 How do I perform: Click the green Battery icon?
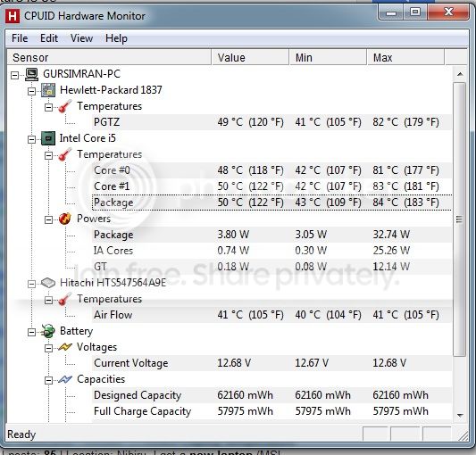[x=48, y=331]
